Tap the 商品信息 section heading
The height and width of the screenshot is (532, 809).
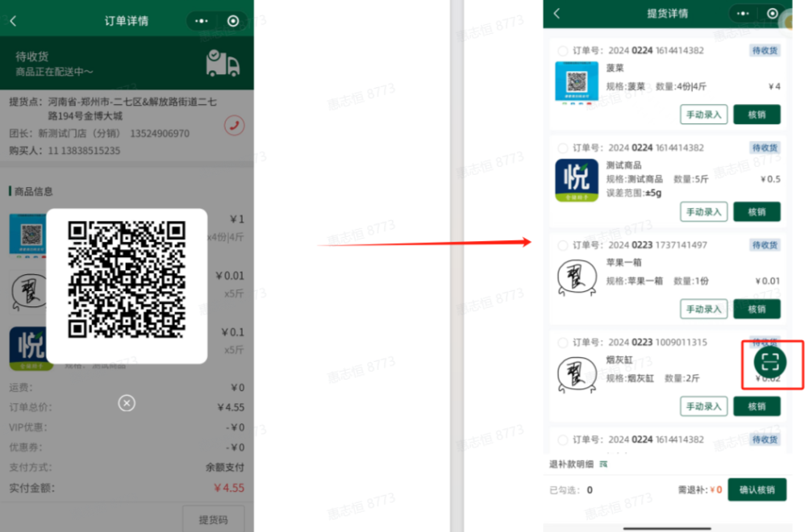[34, 192]
